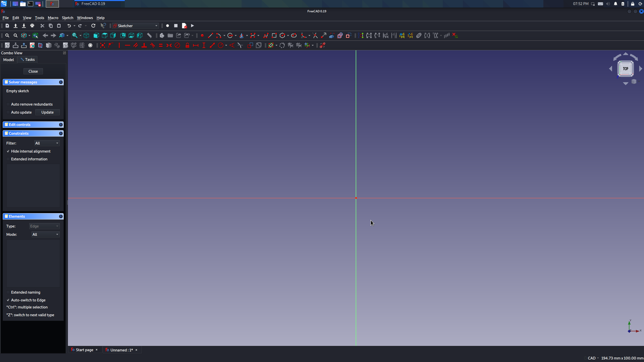Select the Create point tool
644x362 pixels.
pyautogui.click(x=202, y=35)
